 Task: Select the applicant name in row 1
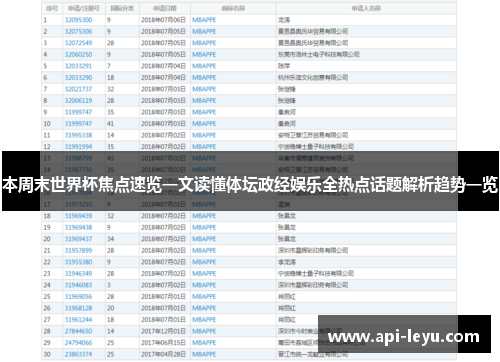coord(284,20)
